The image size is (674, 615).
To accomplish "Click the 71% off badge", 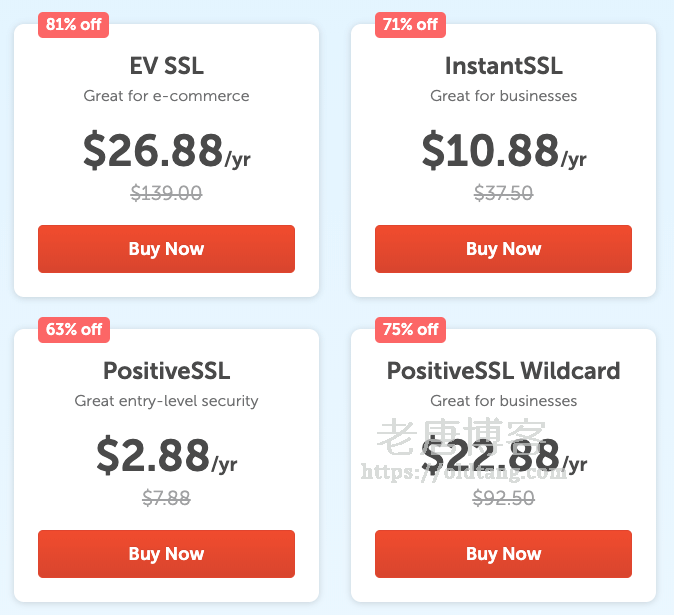I will [411, 25].
